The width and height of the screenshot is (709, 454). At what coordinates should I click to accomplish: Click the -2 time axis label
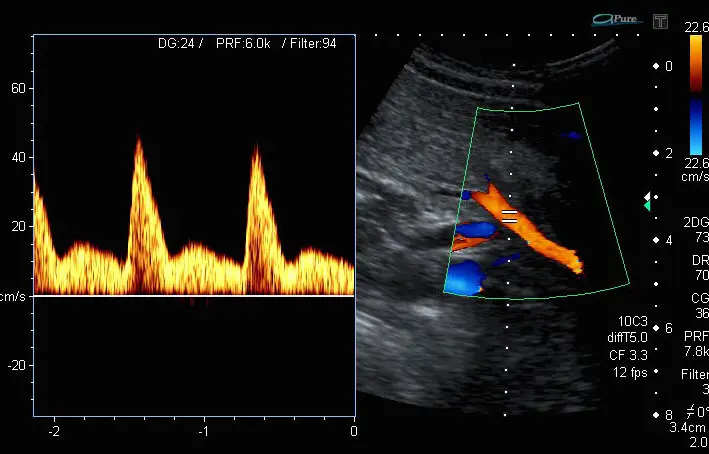54,431
